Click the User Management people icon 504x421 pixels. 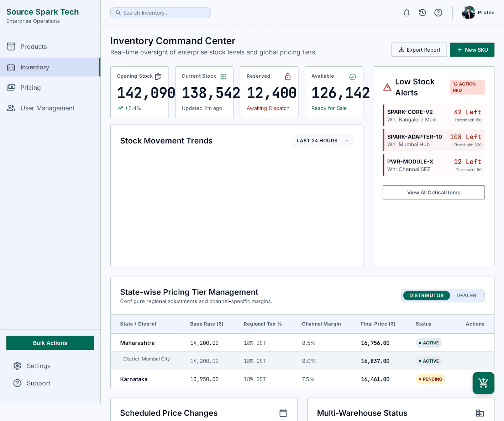[11, 108]
